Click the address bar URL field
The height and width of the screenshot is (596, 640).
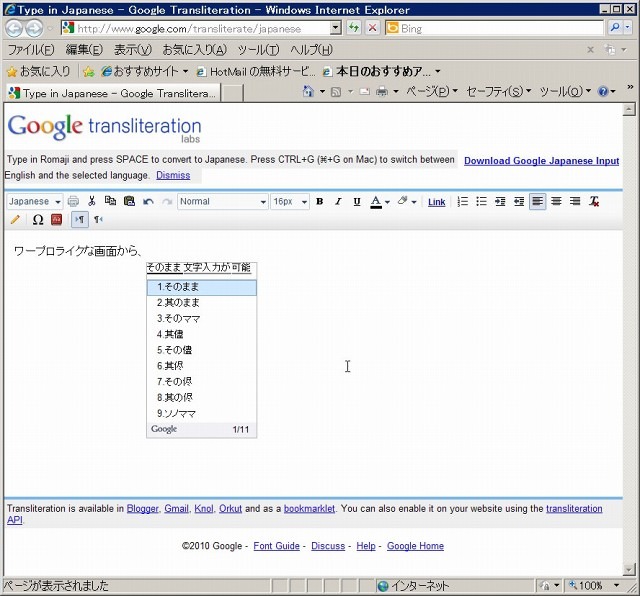[195, 28]
